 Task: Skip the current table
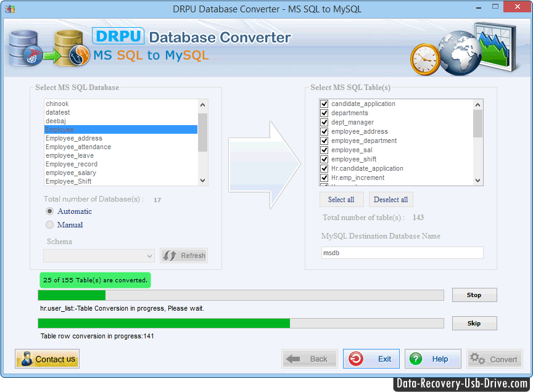(474, 323)
